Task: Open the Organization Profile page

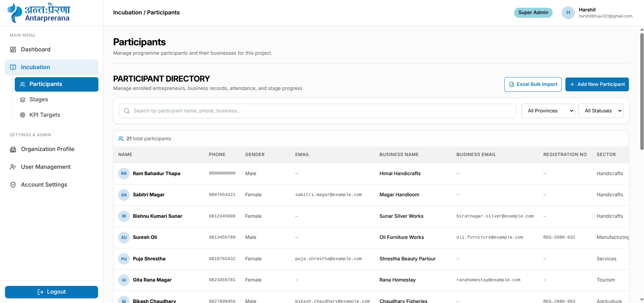Action: pos(51,149)
